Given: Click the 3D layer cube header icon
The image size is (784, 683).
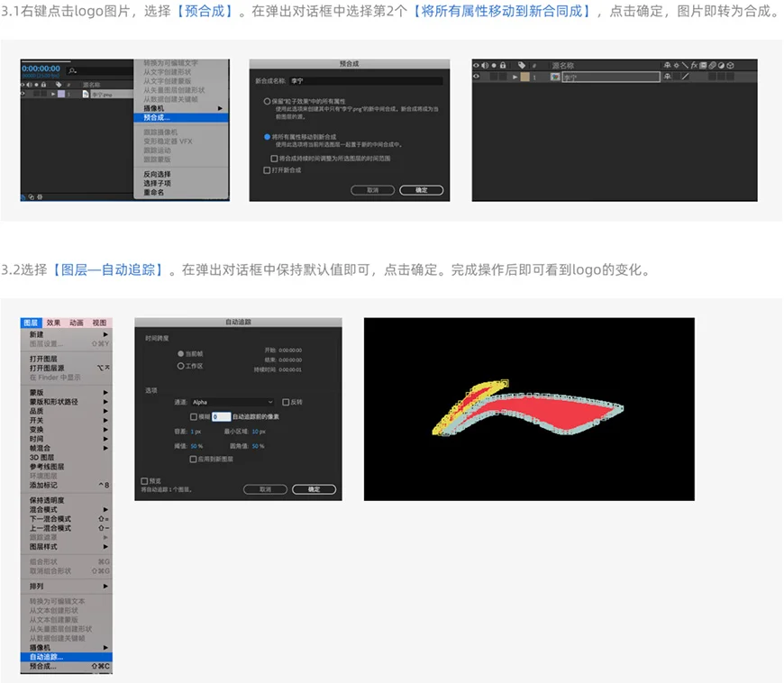Looking at the screenshot, I should (x=731, y=66).
